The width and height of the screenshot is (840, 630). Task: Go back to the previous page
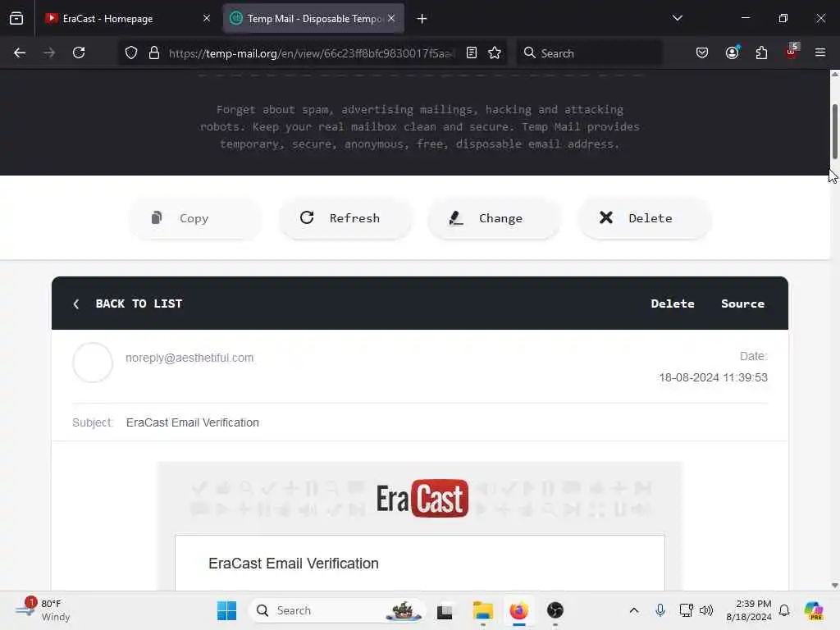(20, 53)
